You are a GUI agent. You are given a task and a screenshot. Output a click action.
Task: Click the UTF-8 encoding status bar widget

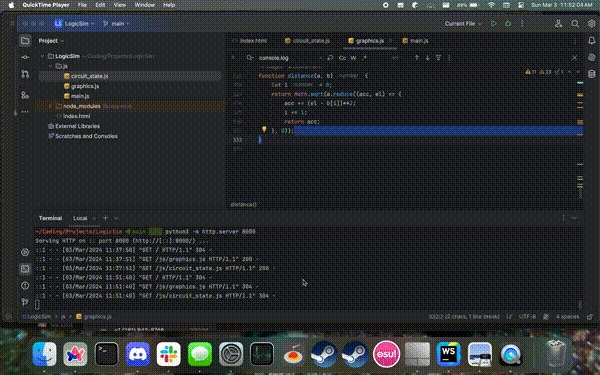click(527, 317)
